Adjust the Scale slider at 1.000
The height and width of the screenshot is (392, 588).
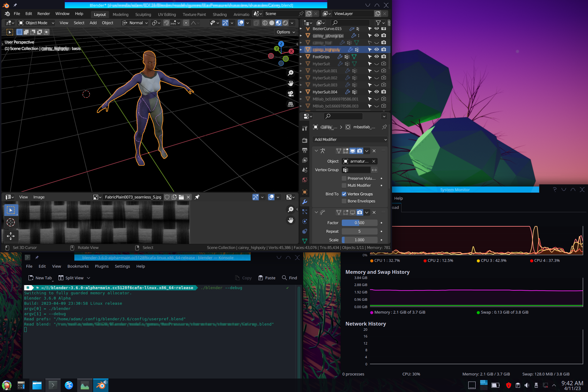pyautogui.click(x=360, y=240)
